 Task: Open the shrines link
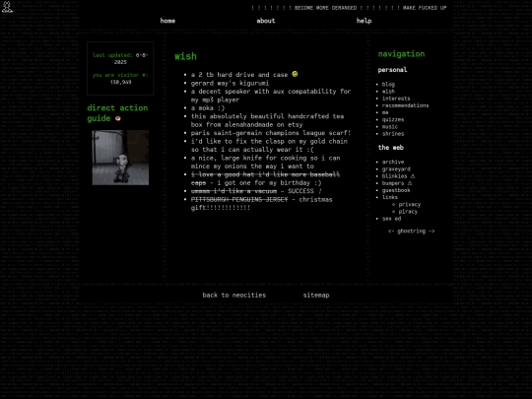click(x=393, y=134)
